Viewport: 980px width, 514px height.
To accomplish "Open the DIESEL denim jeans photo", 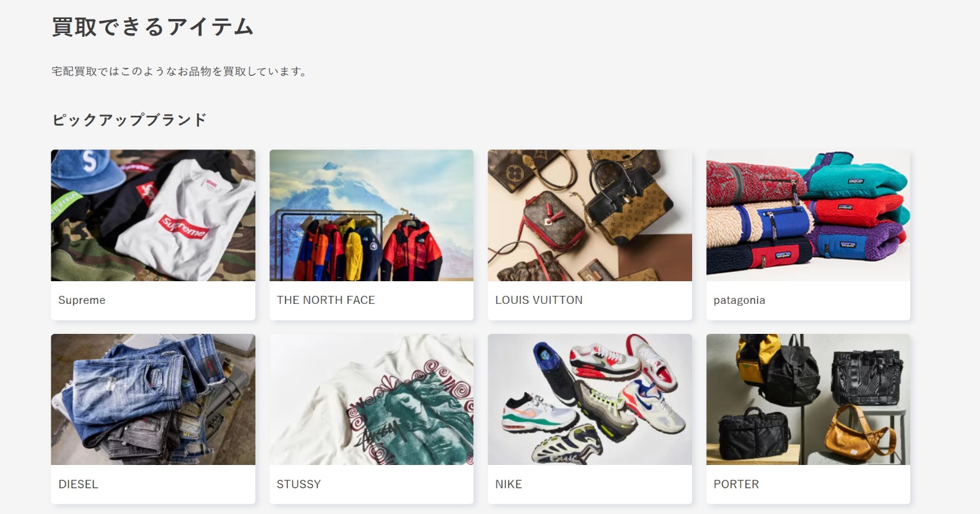I will 153,399.
